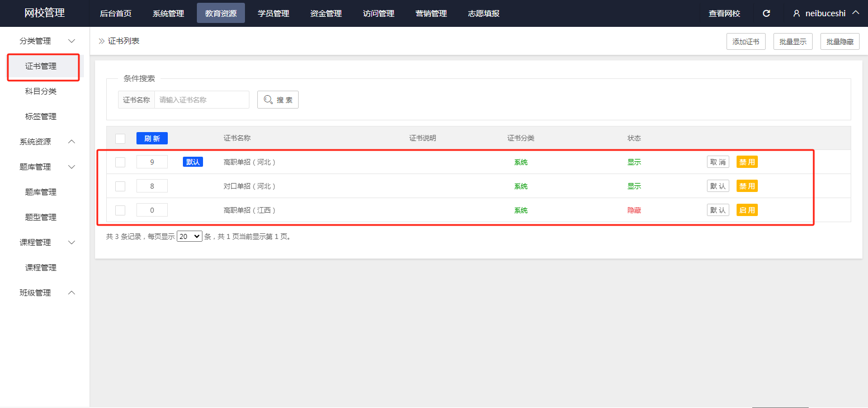
Task: Click the sort order field showing 9
Action: (x=152, y=162)
